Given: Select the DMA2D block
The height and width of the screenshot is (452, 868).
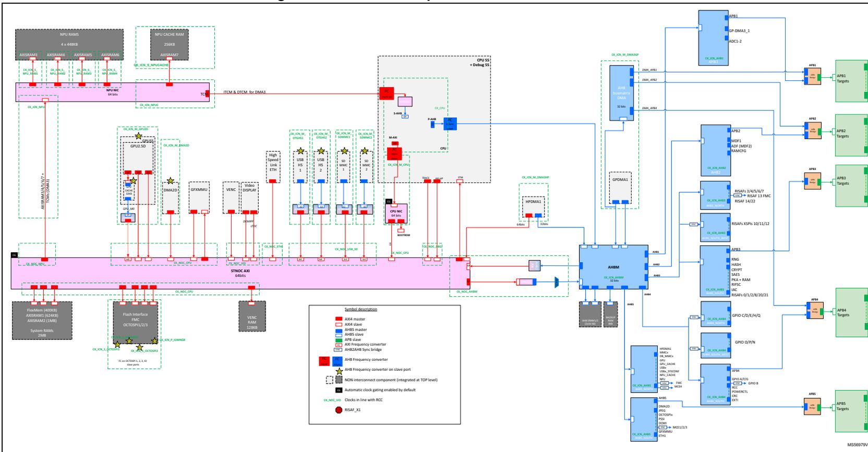Looking at the screenshot, I should (170, 198).
